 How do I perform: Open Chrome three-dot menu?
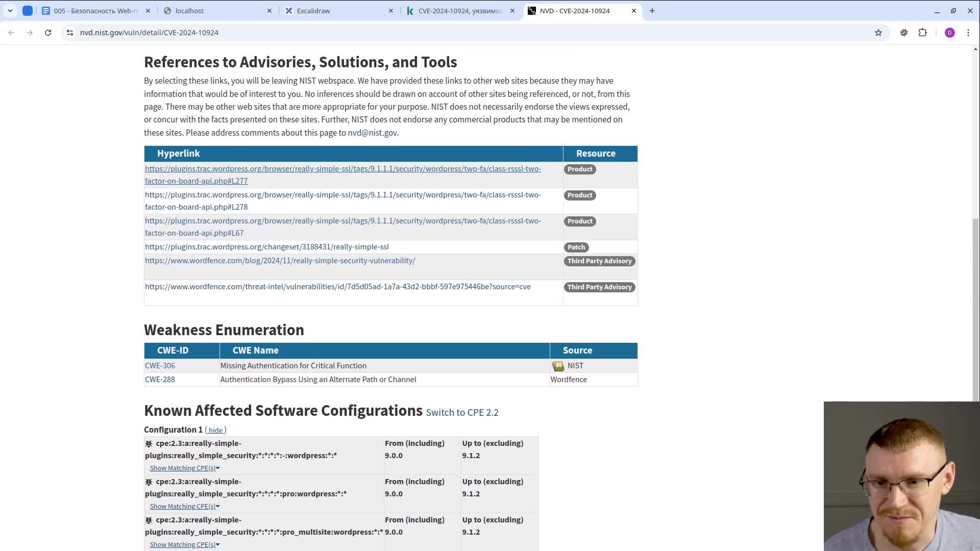point(968,33)
